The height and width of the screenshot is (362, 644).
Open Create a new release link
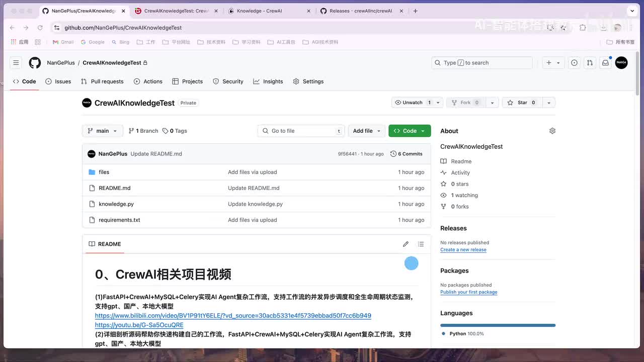point(463,249)
